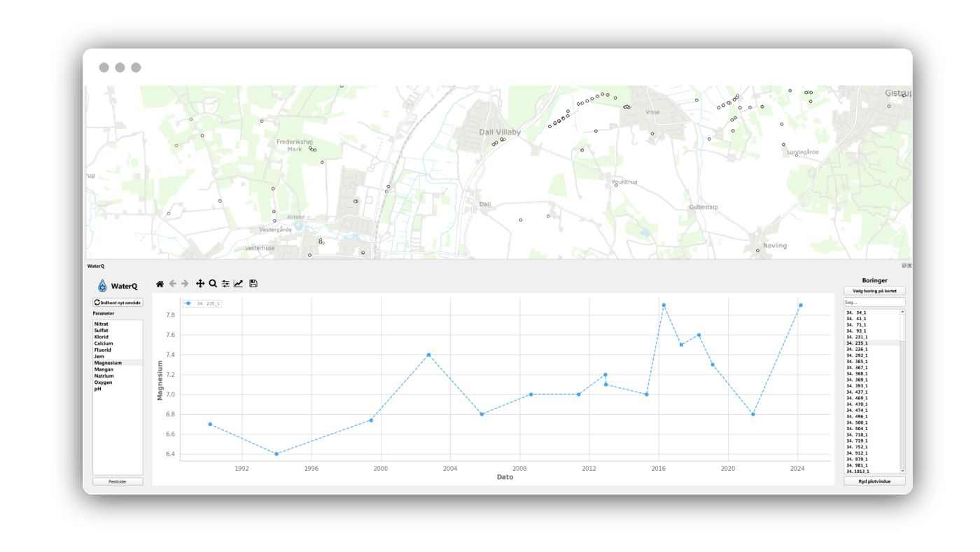Open the Configure subplots sliders icon

(225, 284)
